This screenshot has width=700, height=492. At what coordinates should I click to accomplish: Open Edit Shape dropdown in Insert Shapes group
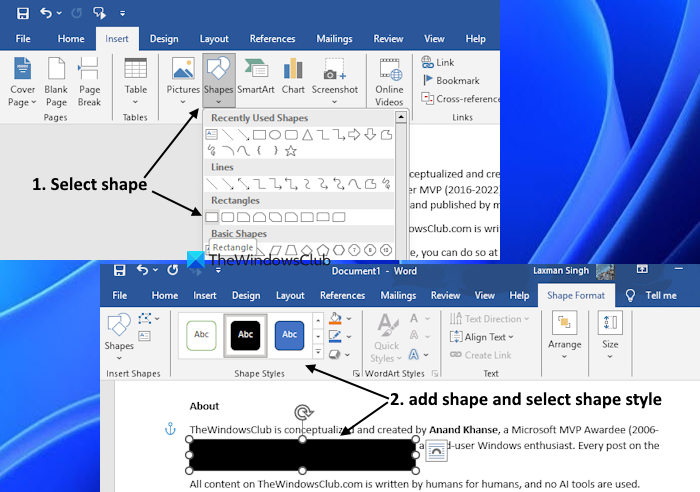tap(148, 318)
